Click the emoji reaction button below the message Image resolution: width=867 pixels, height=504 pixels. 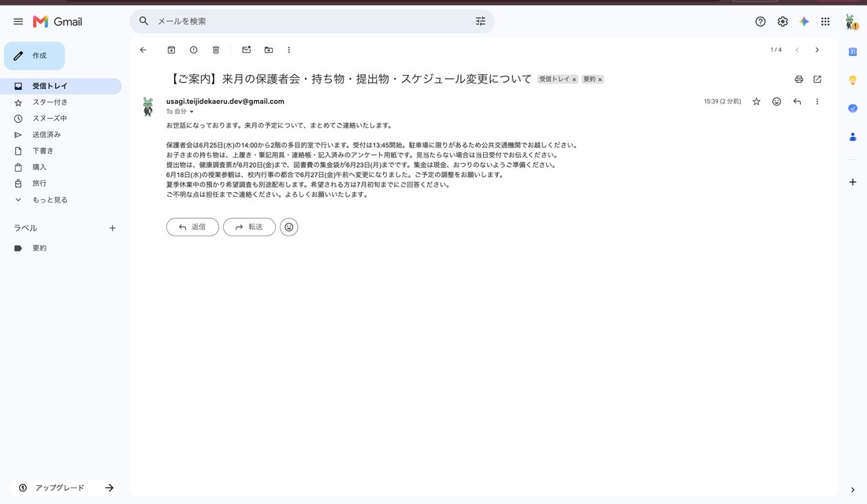289,227
